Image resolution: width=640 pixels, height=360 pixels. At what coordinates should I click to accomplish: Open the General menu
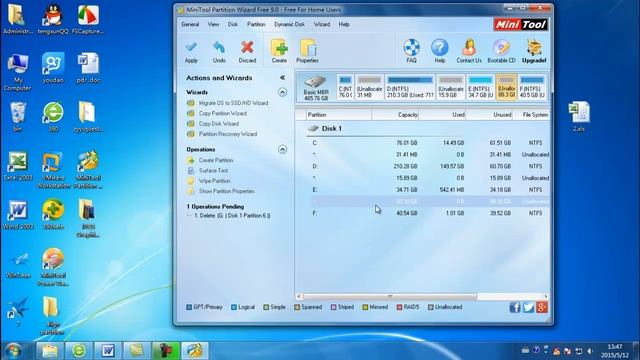[x=190, y=24]
